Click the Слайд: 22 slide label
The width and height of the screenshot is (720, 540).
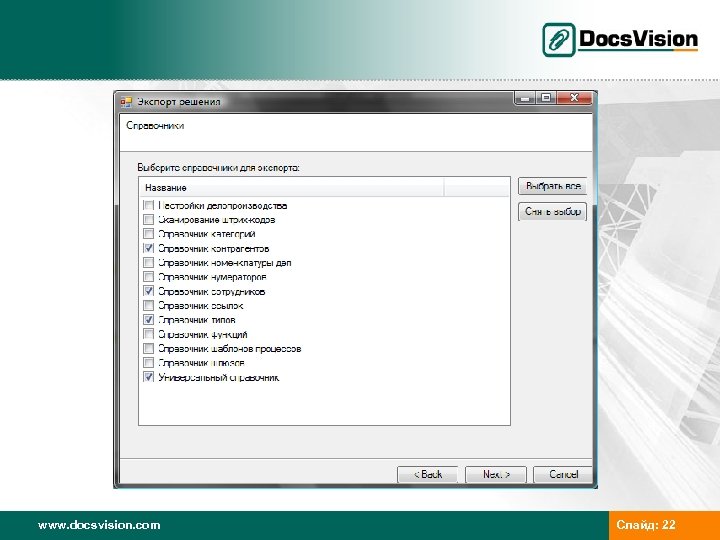[x=646, y=525]
